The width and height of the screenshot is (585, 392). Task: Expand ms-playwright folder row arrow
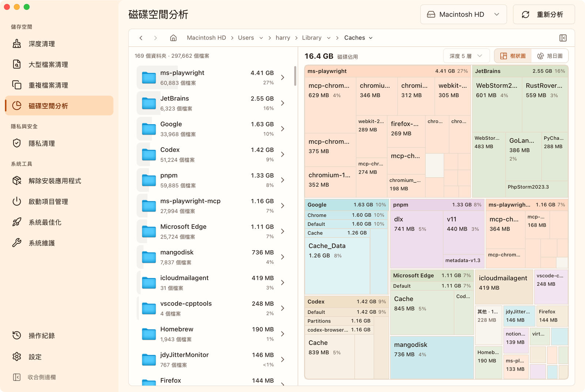283,77
